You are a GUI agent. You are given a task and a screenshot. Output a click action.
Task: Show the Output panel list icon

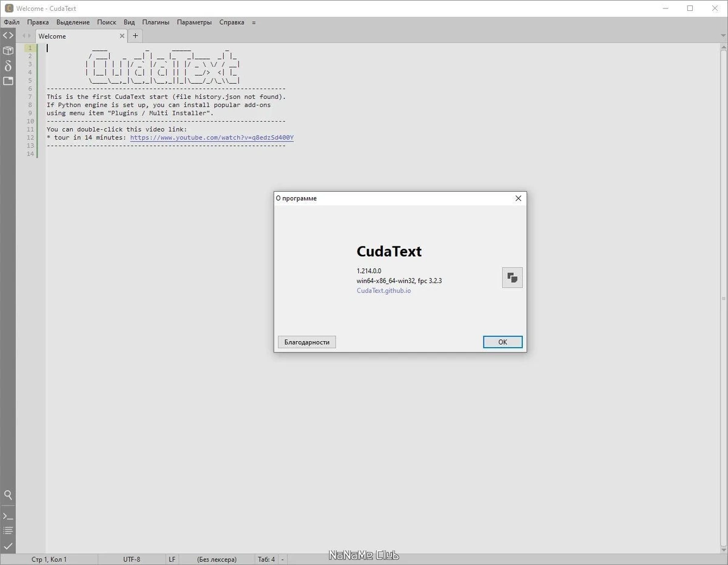click(x=8, y=531)
